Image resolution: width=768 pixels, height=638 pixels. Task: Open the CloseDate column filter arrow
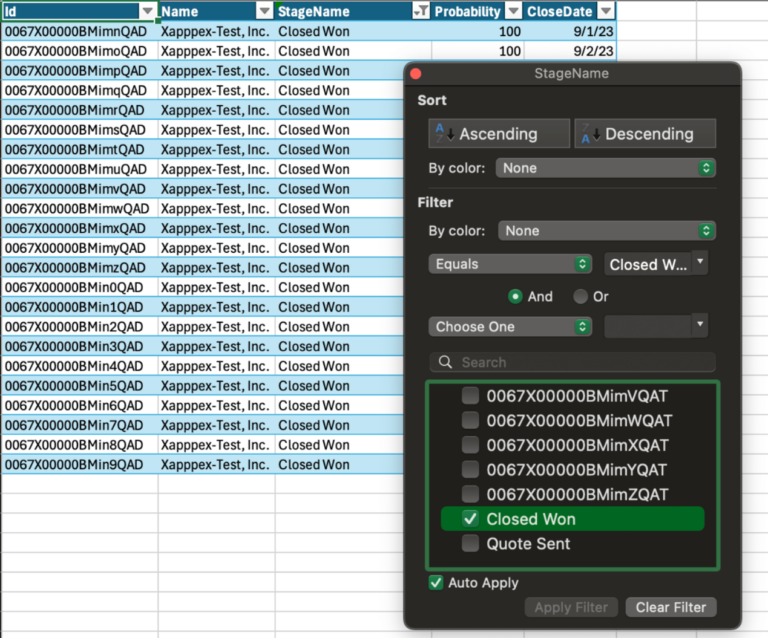(x=606, y=11)
